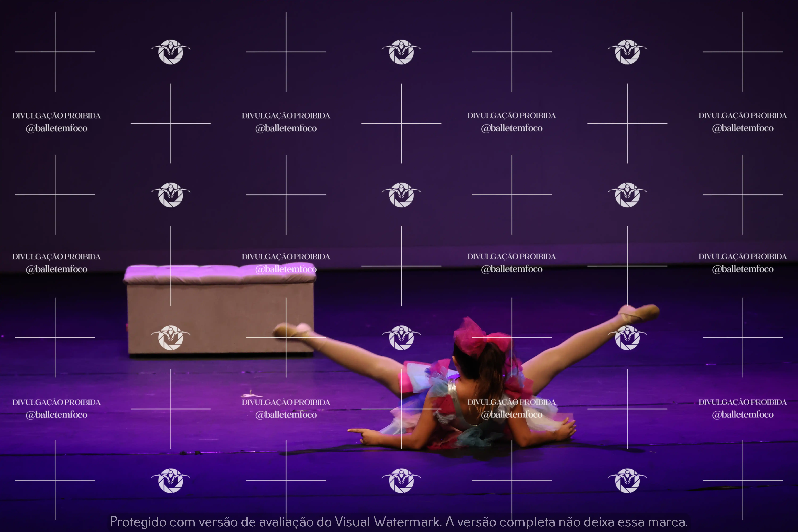Click the camera logo in the top-right corner area
The height and width of the screenshot is (532, 798).
[x=627, y=52]
